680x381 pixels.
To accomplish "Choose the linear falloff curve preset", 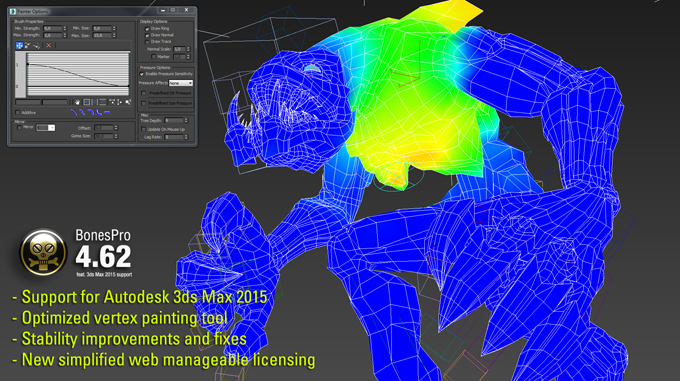I will pos(73,113).
